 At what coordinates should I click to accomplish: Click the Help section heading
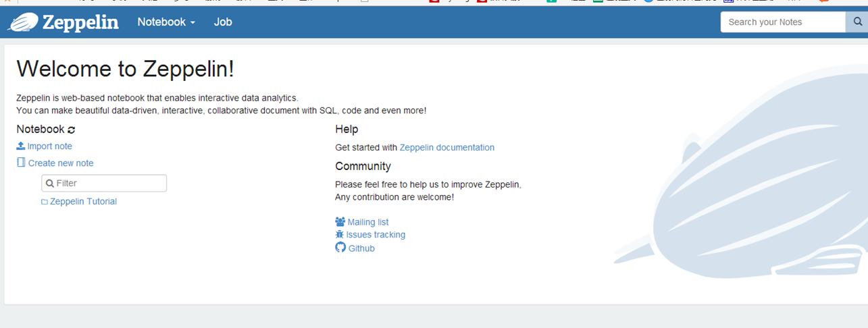(347, 129)
